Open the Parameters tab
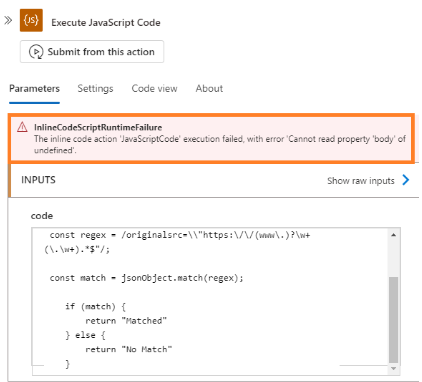The width and height of the screenshot is (422, 382). coord(34,88)
